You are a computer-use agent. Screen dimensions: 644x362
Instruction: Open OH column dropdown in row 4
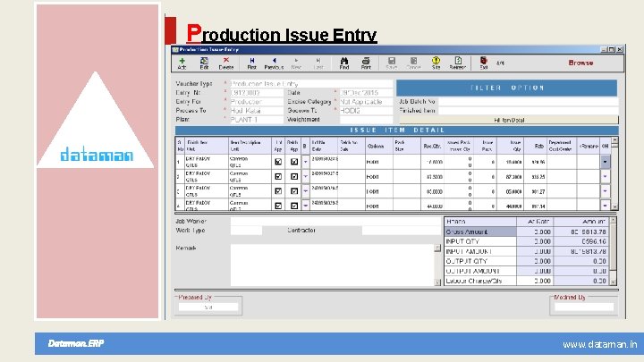point(605,206)
